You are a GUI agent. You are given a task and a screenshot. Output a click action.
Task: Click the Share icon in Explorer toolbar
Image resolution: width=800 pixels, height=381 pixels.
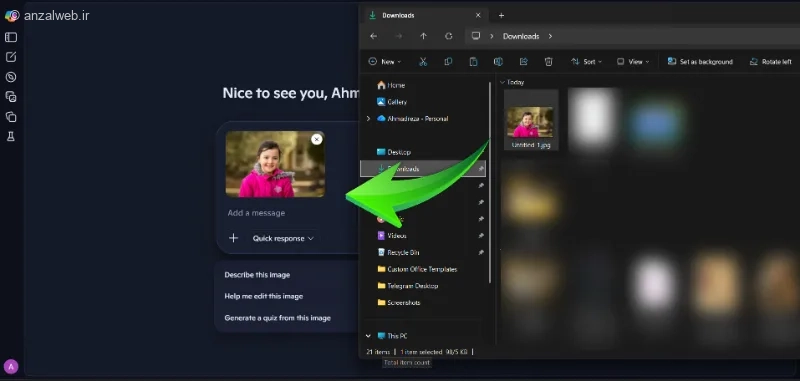click(x=523, y=62)
